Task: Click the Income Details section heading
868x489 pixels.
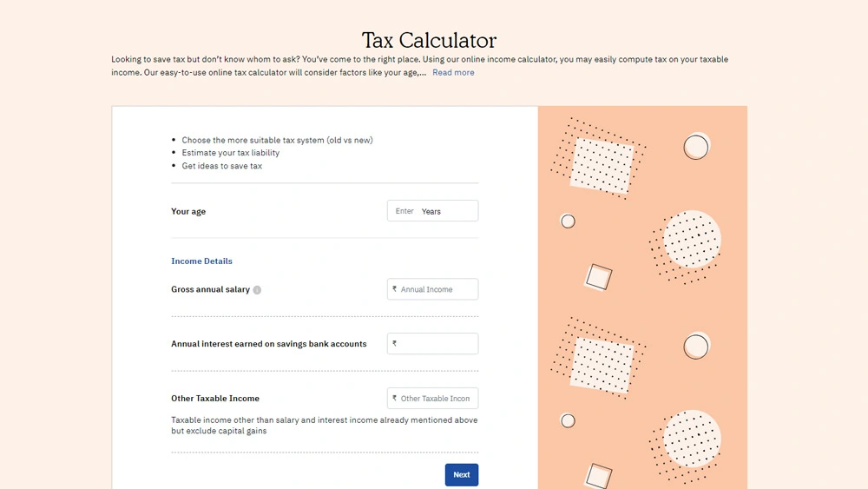Action: pos(201,261)
